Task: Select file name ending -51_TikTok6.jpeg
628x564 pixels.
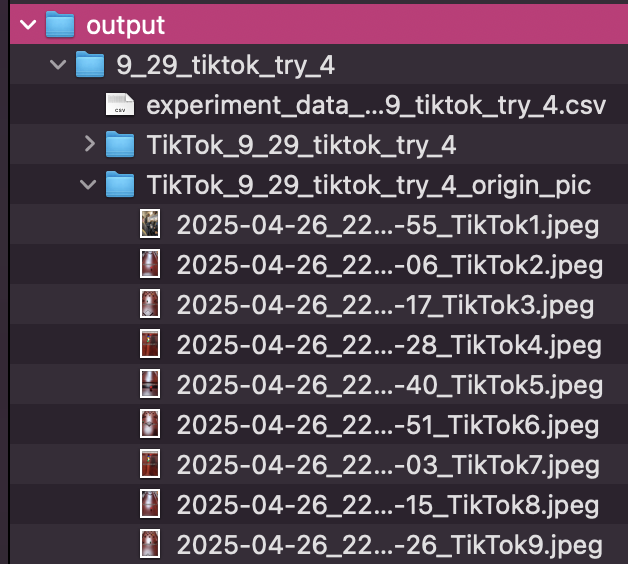Action: point(388,426)
